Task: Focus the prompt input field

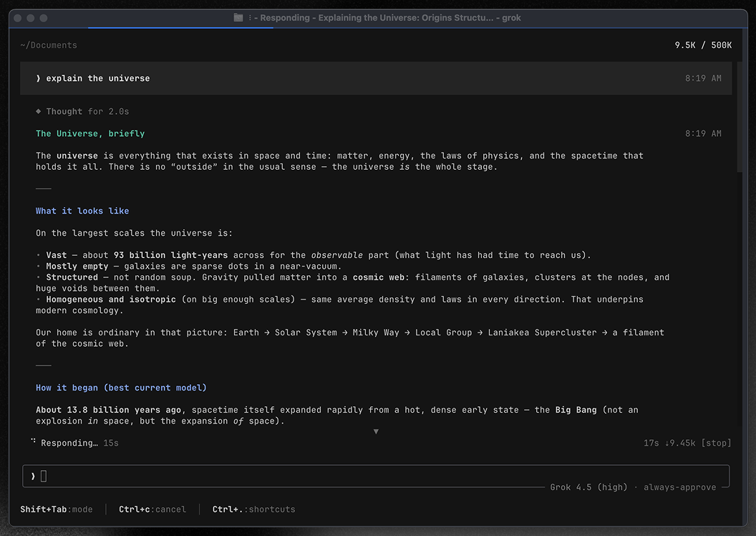Action: point(376,477)
